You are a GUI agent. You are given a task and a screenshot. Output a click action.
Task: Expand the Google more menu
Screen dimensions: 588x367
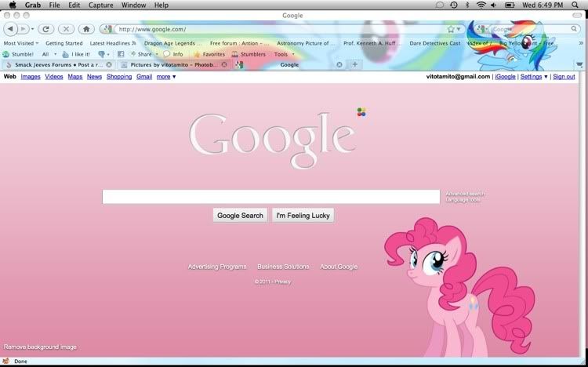coord(166,77)
